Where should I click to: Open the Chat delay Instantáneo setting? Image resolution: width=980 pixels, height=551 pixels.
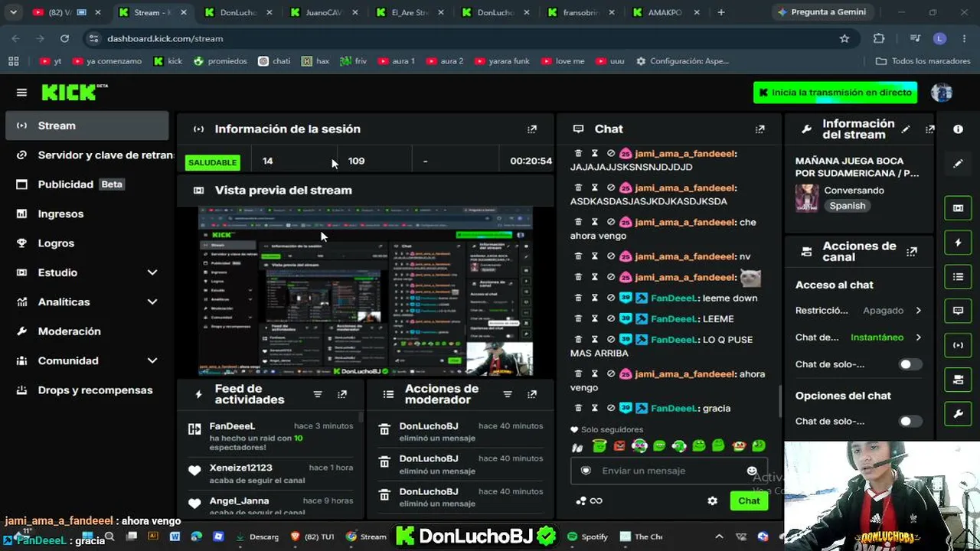858,337
